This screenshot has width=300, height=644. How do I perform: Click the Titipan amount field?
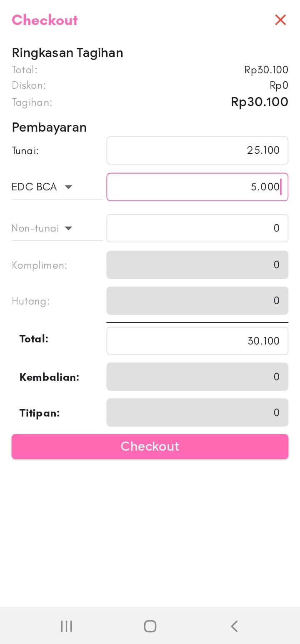197,413
